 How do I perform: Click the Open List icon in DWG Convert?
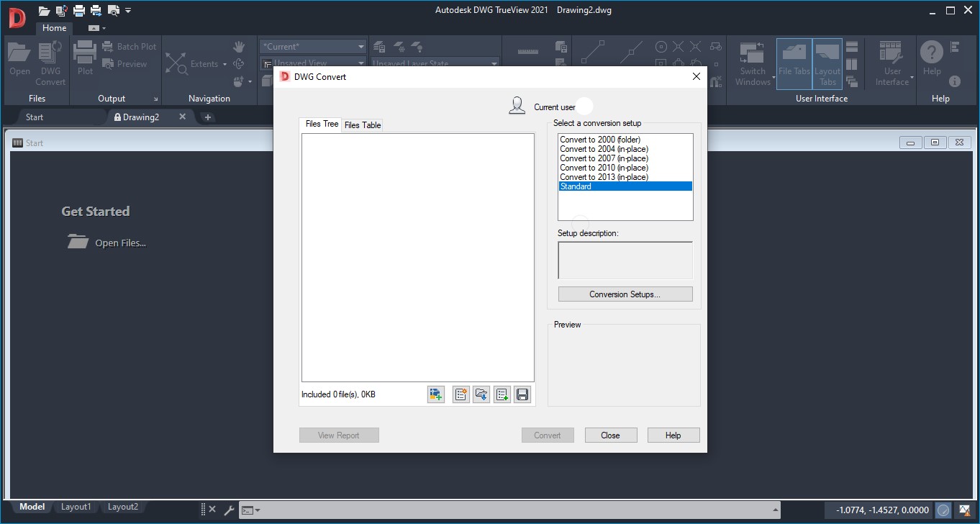[481, 394]
